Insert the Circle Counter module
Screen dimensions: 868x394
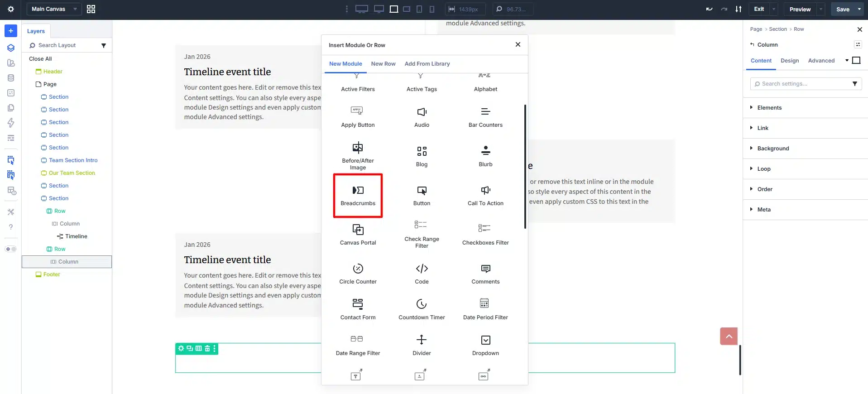(358, 274)
